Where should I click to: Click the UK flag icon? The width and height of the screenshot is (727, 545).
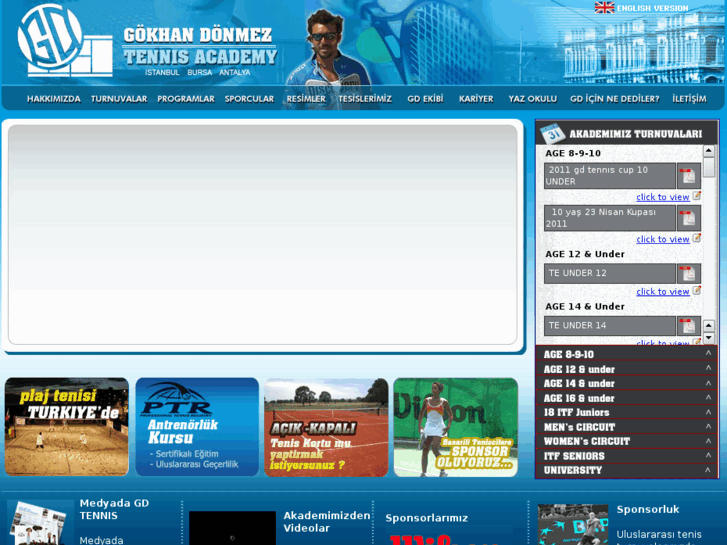604,7
